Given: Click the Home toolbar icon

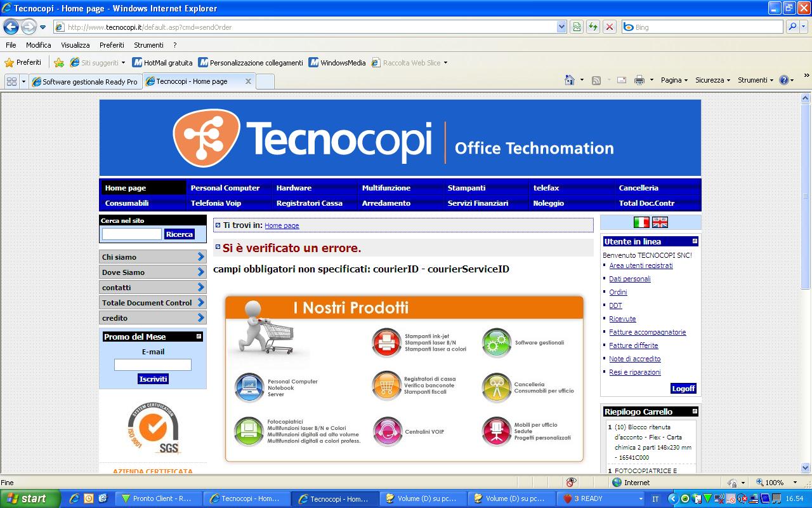Looking at the screenshot, I should [x=570, y=80].
